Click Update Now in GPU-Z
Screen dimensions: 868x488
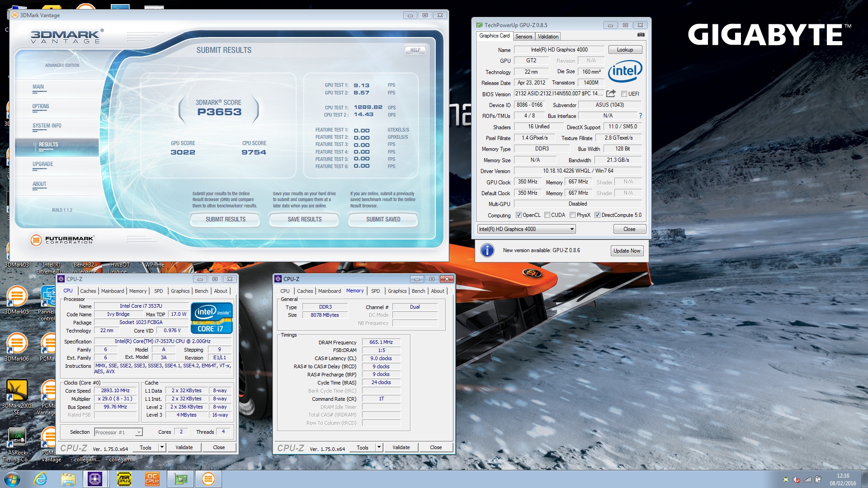tap(627, 251)
